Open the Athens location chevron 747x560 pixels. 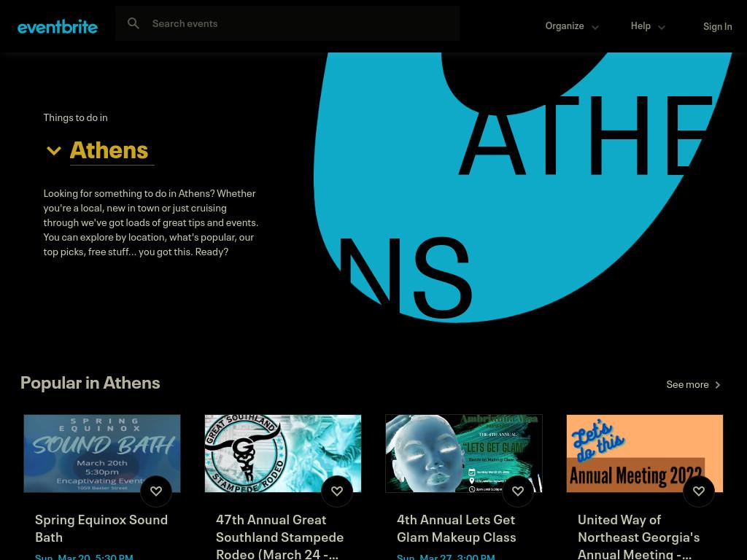coord(54,151)
